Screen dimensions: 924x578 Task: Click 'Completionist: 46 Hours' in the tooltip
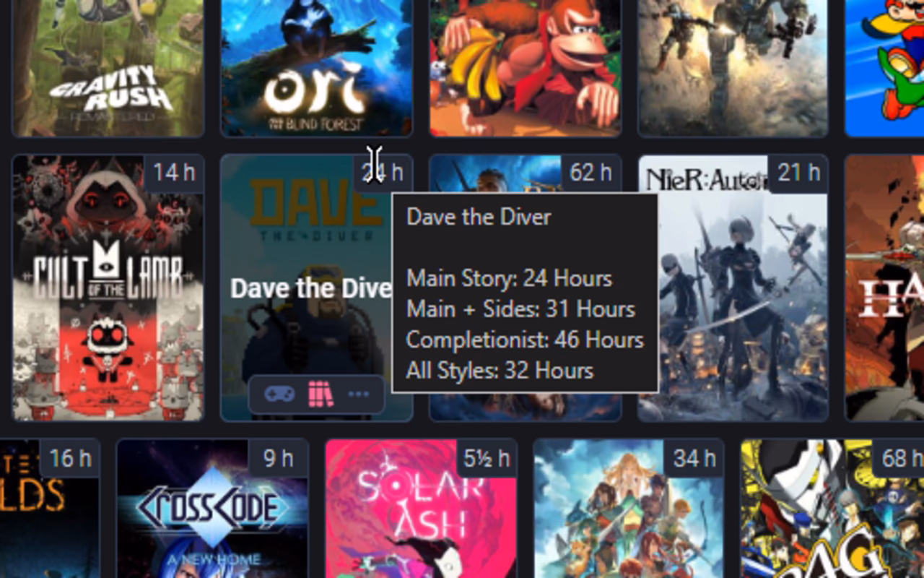point(525,340)
